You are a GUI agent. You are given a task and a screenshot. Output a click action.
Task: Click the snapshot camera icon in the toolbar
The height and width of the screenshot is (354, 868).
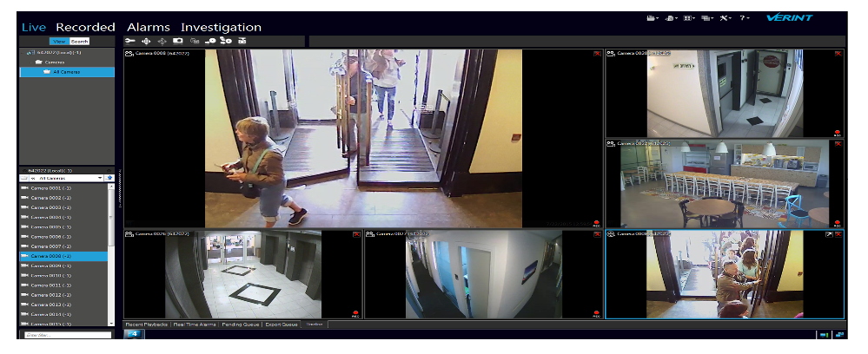[x=178, y=41]
